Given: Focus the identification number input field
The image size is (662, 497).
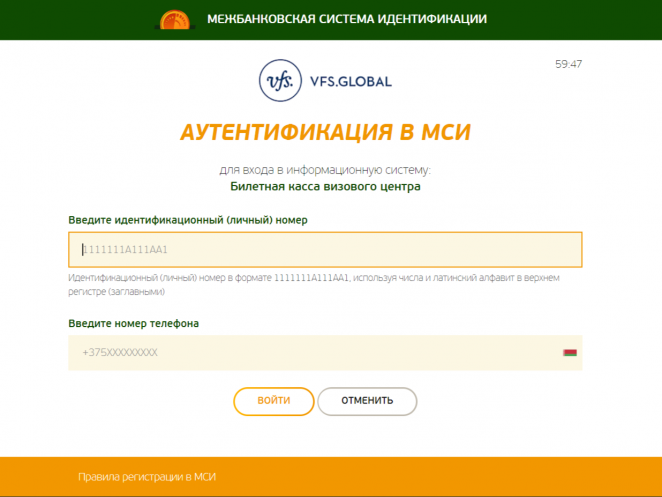Looking at the screenshot, I should tap(325, 250).
